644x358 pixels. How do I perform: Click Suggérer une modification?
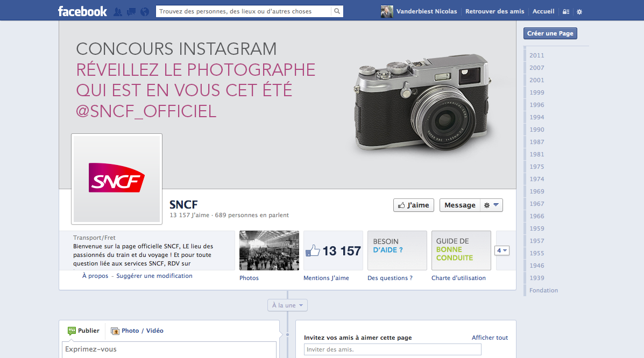tap(154, 276)
